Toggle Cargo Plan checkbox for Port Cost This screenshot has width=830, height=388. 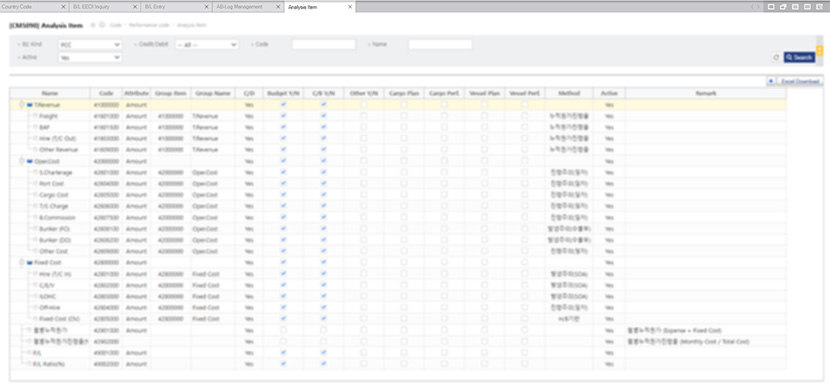404,184
